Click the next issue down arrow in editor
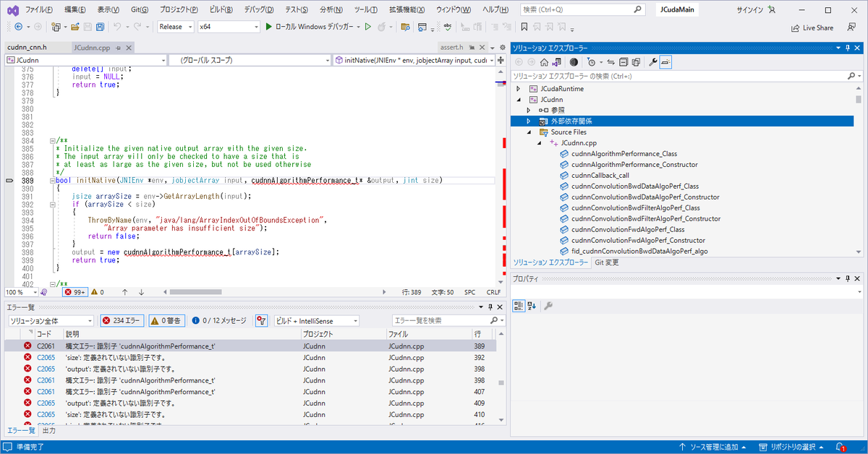 point(141,292)
